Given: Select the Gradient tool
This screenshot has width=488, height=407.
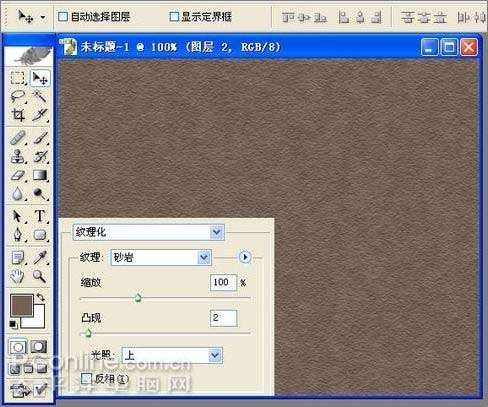Looking at the screenshot, I should (40, 175).
